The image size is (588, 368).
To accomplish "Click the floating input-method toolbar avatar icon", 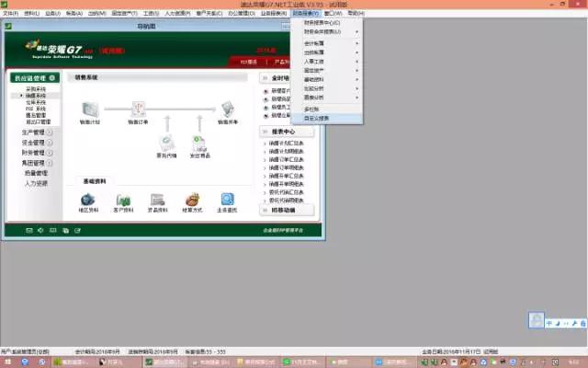I will (x=537, y=320).
